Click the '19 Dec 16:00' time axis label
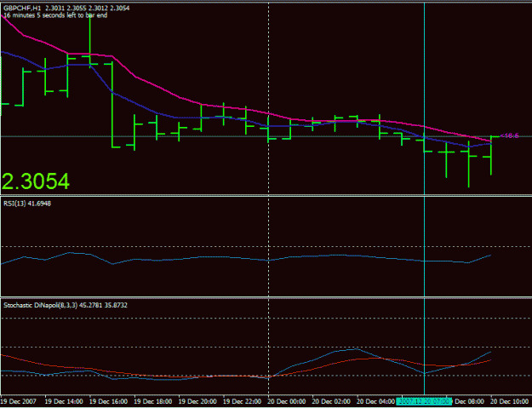Viewport: 532px width, 408px height. click(109, 401)
